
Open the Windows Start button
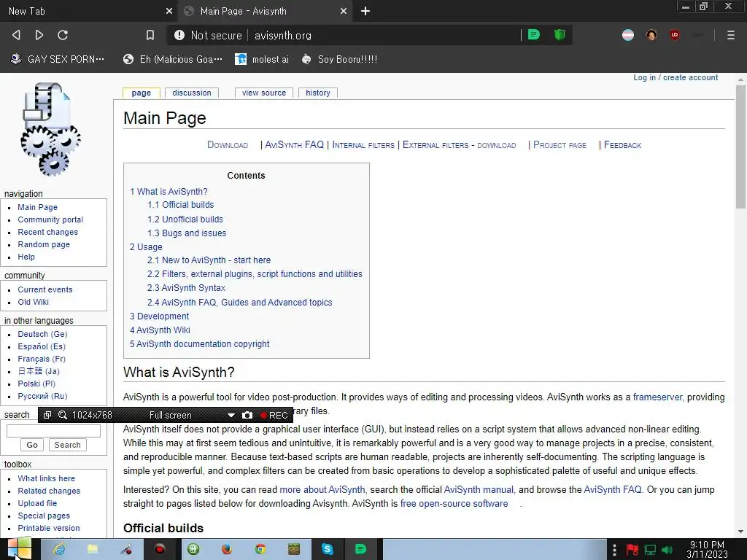click(19, 548)
